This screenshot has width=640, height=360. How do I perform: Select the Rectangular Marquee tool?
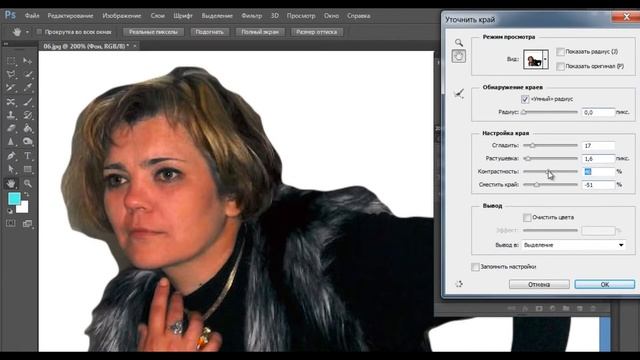pyautogui.click(x=11, y=61)
